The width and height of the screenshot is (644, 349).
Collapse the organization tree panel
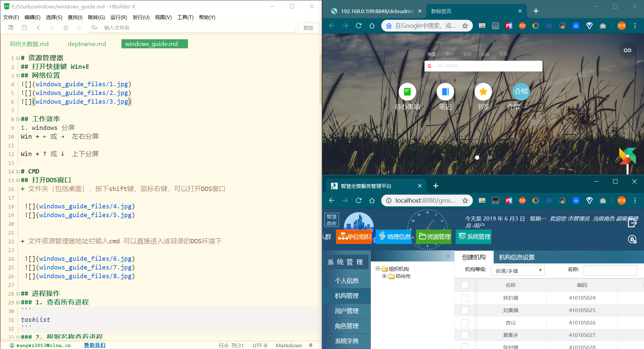[x=448, y=256]
